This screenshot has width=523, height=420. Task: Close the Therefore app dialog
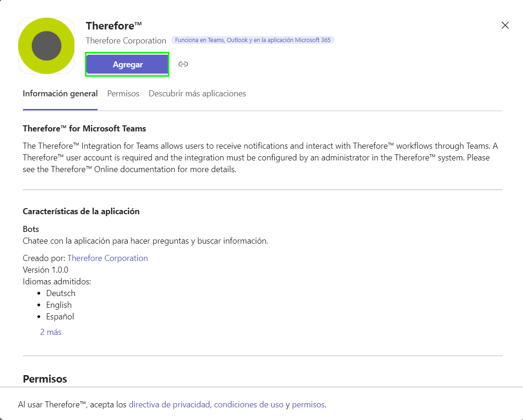pyautogui.click(x=505, y=25)
